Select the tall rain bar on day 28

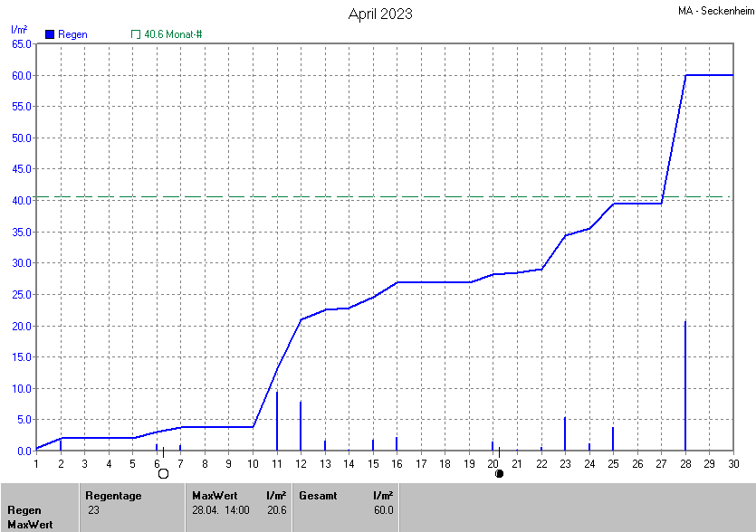click(x=685, y=389)
